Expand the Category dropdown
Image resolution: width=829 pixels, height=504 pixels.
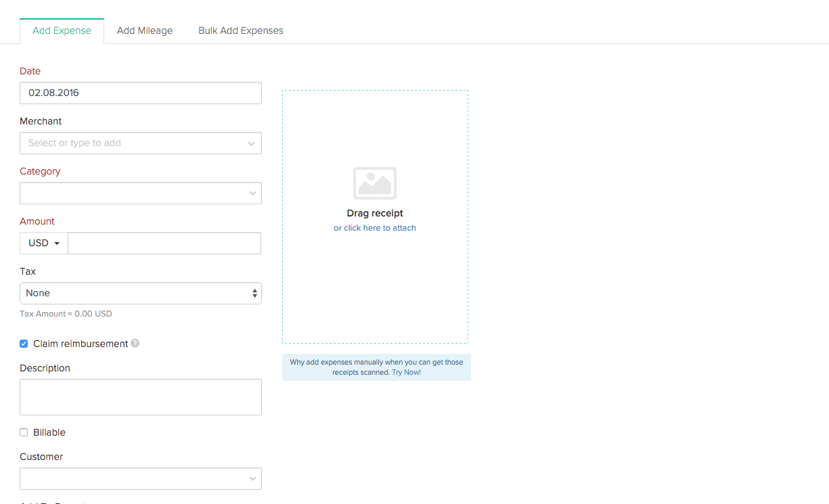point(140,193)
